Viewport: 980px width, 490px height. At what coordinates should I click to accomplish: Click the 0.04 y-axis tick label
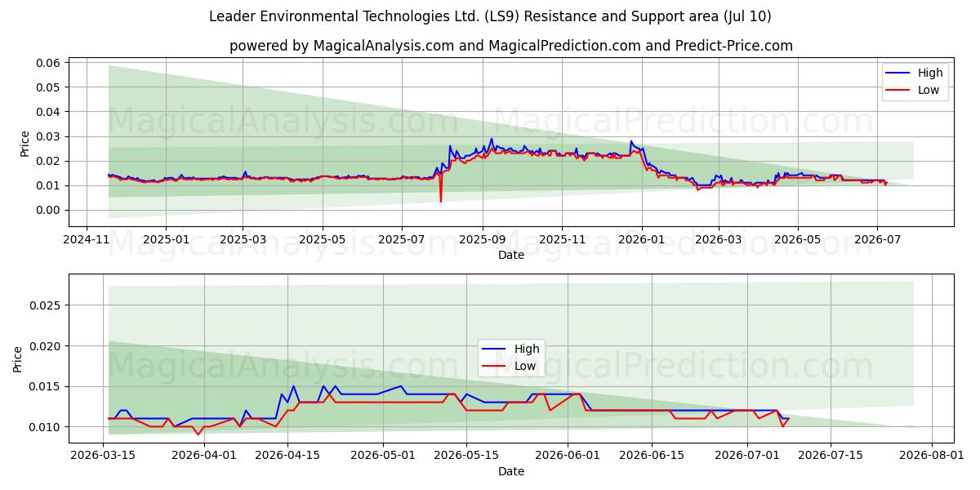point(49,112)
